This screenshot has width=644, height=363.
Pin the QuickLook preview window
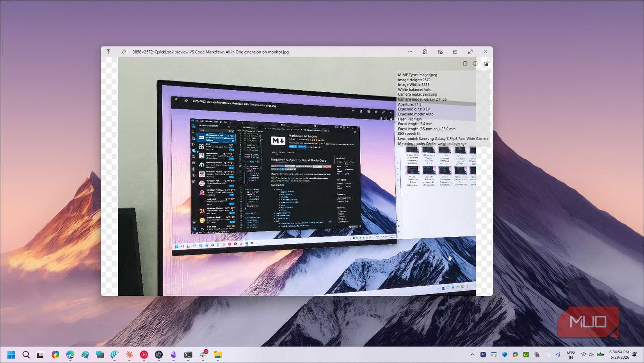coord(123,52)
